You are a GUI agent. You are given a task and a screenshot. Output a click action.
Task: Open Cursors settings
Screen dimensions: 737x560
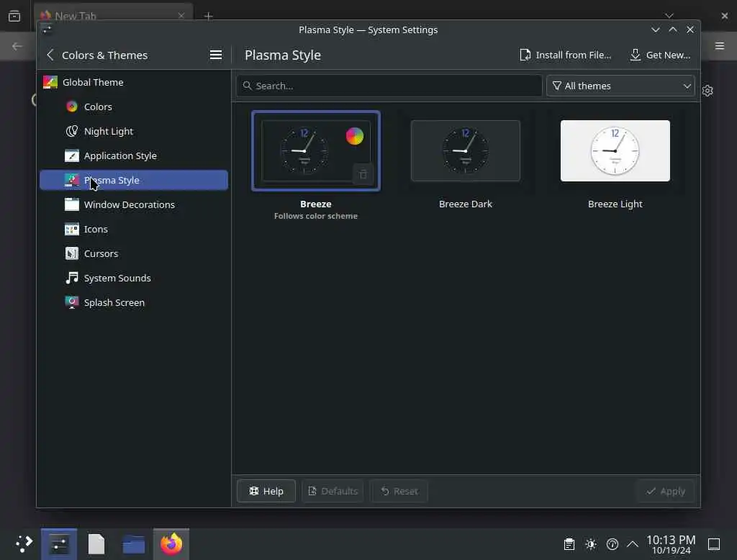click(x=133, y=253)
